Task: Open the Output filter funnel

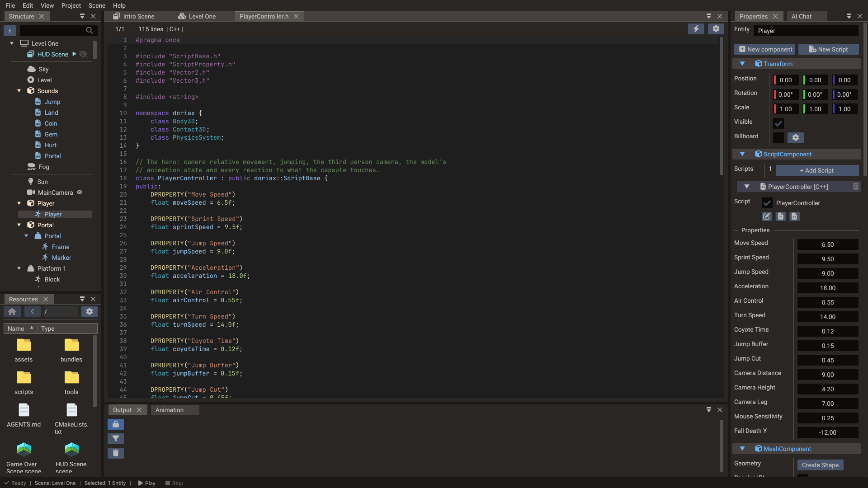Action: click(116, 439)
